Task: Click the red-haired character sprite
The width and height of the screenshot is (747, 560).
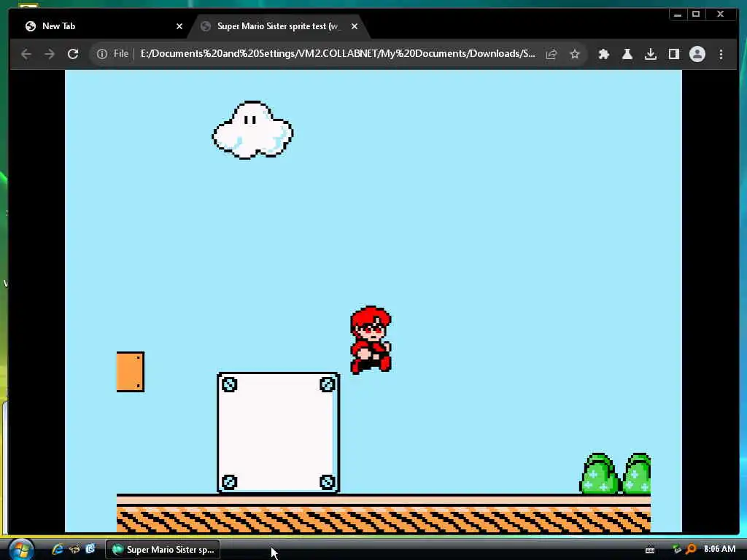Action: [371, 340]
